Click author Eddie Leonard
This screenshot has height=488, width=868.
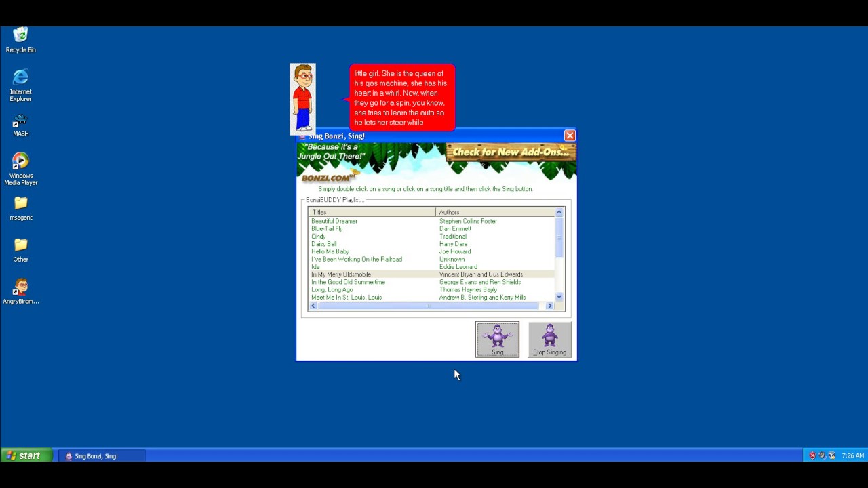click(x=458, y=267)
